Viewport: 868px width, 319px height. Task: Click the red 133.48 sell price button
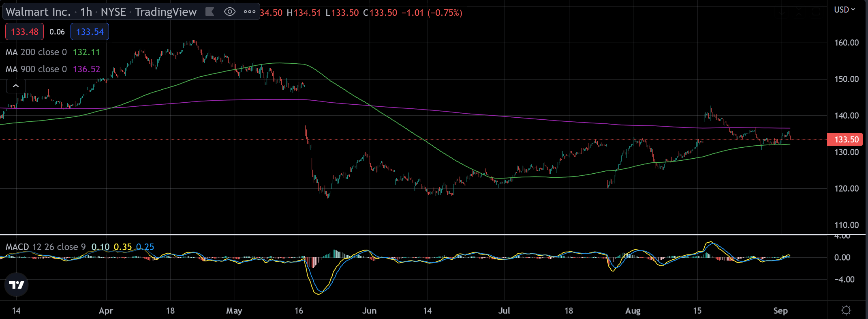click(24, 32)
